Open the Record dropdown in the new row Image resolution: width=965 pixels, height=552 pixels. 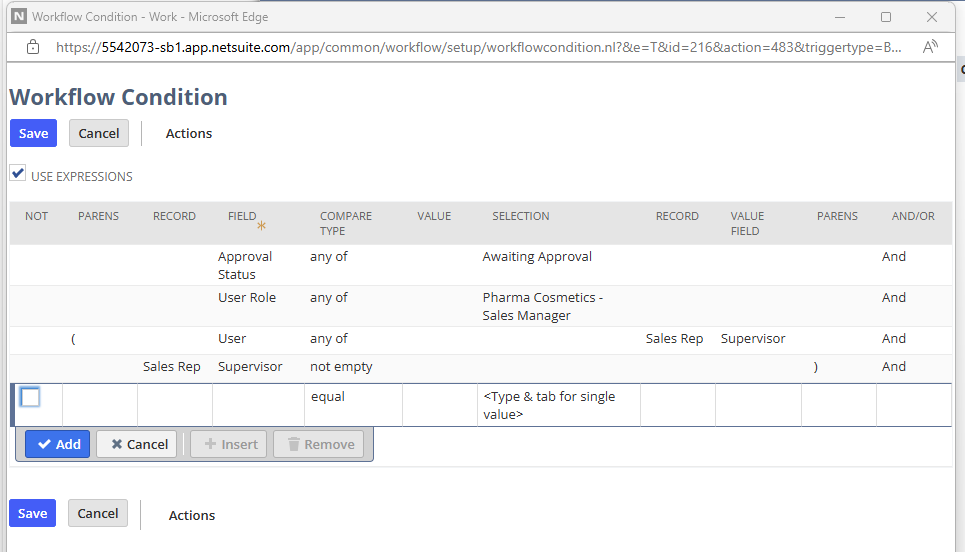point(174,404)
